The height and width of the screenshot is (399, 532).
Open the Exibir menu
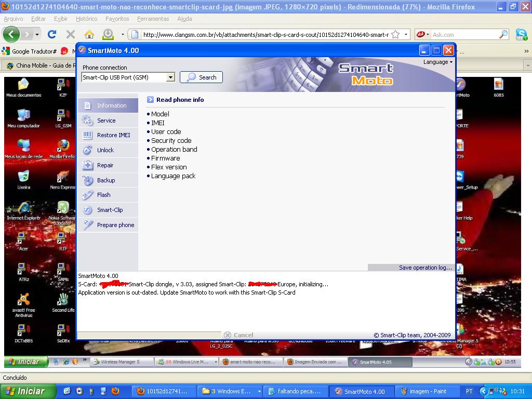tap(61, 19)
